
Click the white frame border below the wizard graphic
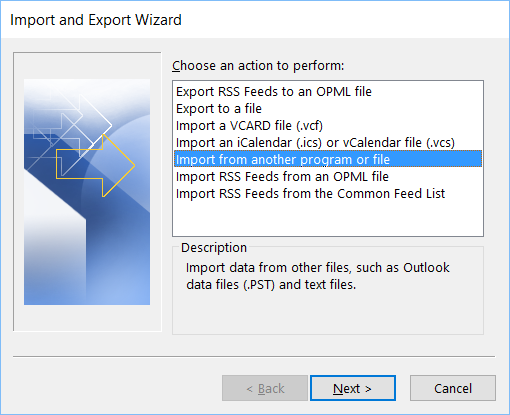coord(87,318)
